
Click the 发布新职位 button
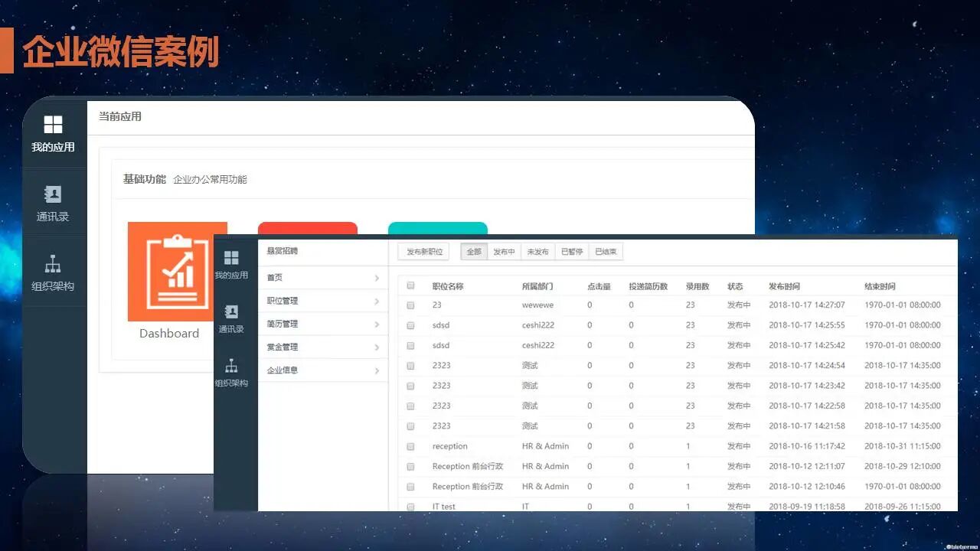[423, 251]
